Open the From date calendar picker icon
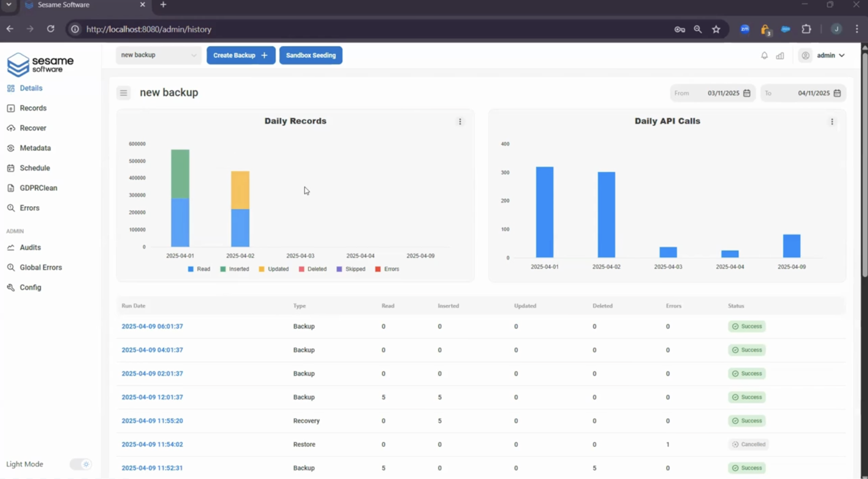The width and height of the screenshot is (868, 479). [747, 93]
